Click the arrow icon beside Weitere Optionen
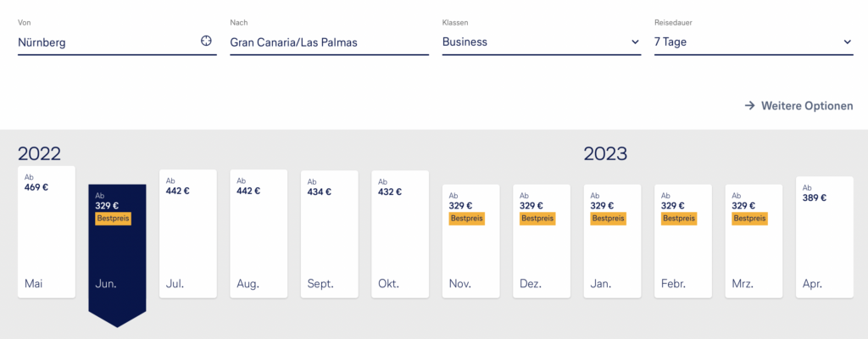The height and width of the screenshot is (339, 868). [749, 106]
